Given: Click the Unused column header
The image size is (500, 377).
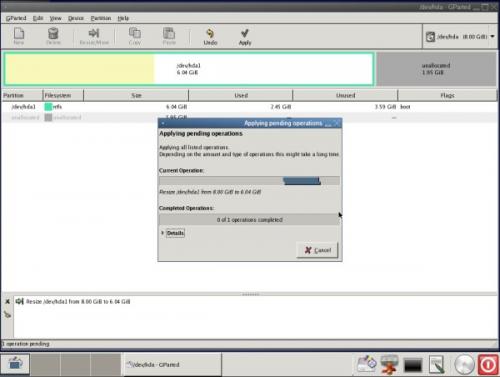Looking at the screenshot, I should [345, 95].
